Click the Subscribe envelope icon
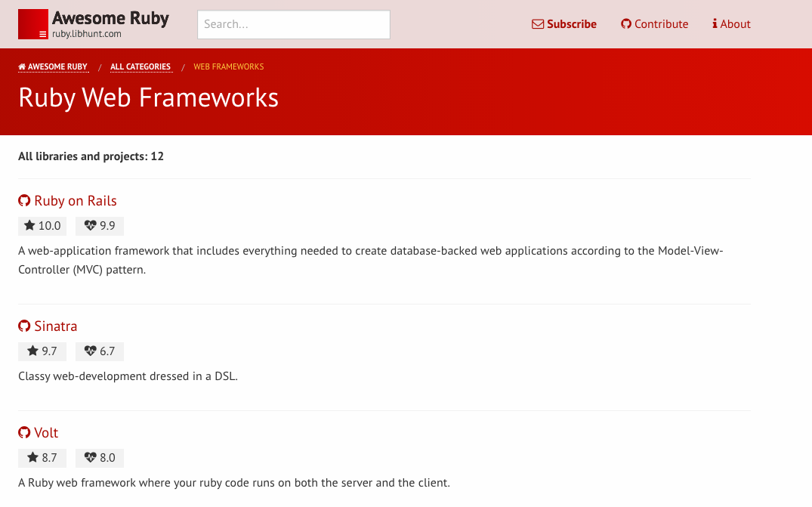 pyautogui.click(x=538, y=24)
